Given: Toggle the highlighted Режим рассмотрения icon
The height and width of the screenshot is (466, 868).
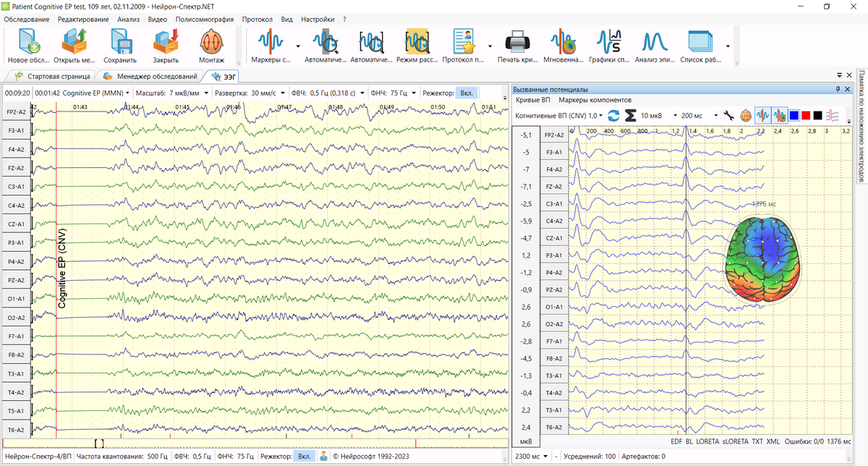Looking at the screenshot, I should point(417,46).
